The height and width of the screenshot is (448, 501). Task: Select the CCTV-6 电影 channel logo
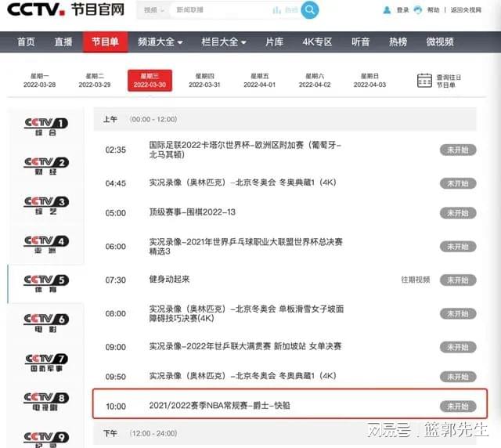[45, 323]
